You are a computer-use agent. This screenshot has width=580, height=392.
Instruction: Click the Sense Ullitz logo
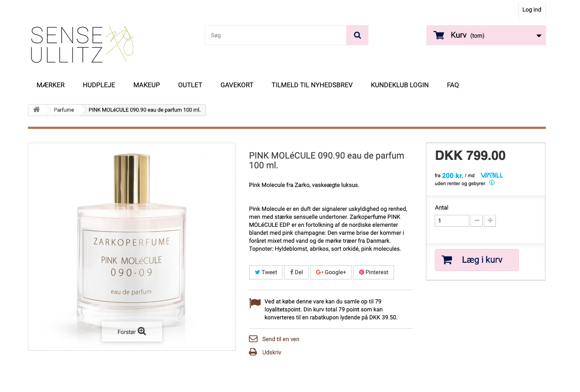pyautogui.click(x=82, y=44)
